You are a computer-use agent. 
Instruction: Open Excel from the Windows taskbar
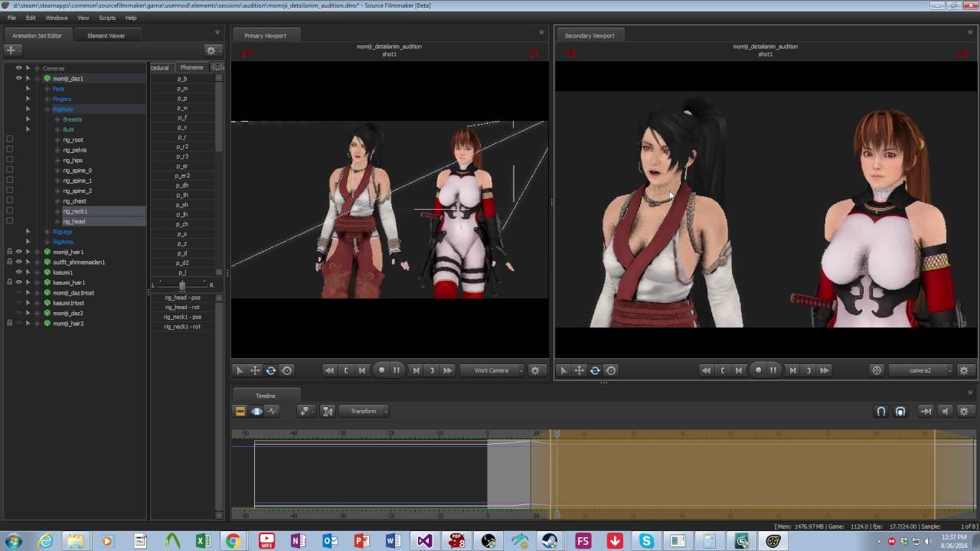[203, 541]
